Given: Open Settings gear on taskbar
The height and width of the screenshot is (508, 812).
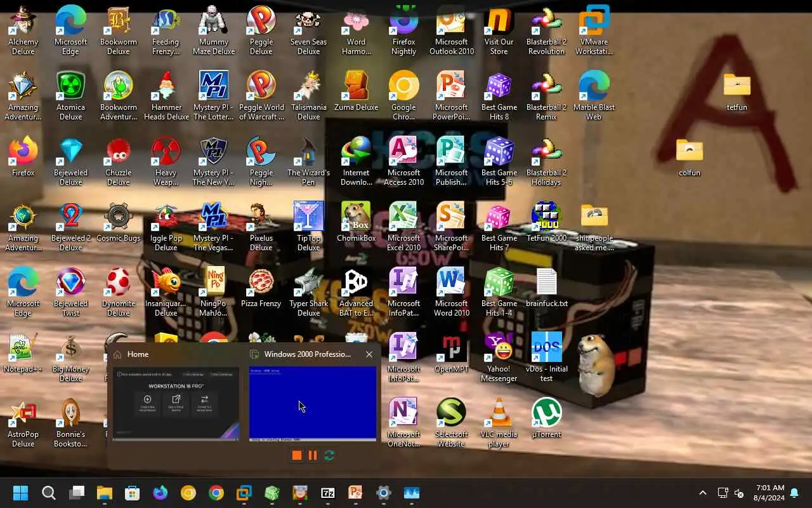Looking at the screenshot, I should [383, 493].
